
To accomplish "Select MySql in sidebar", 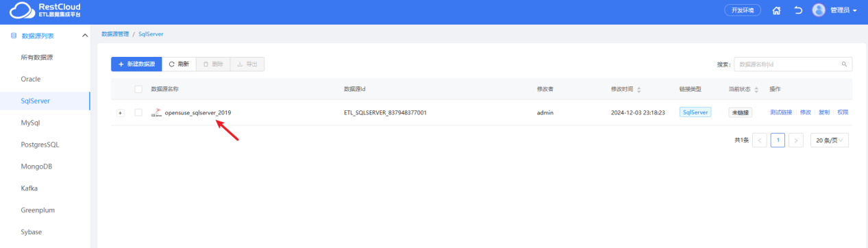I will tap(45, 123).
